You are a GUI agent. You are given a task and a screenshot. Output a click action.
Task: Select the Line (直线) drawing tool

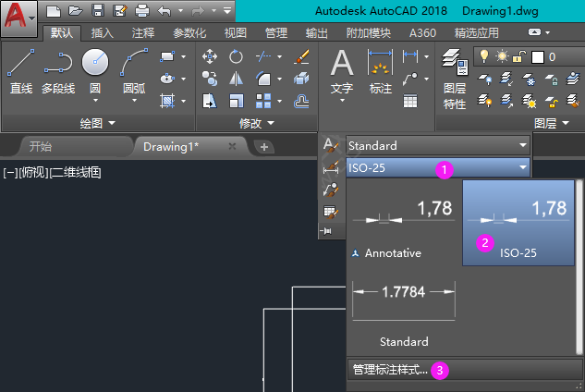tap(20, 70)
